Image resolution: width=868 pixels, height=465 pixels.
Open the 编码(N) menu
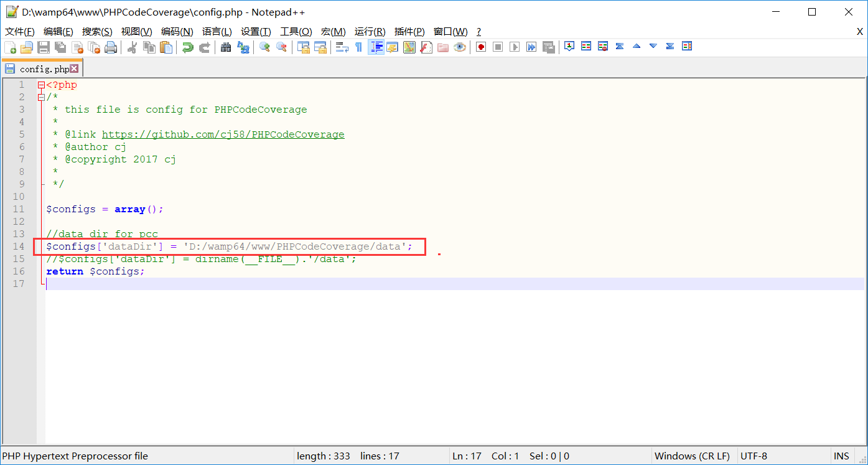(177, 32)
